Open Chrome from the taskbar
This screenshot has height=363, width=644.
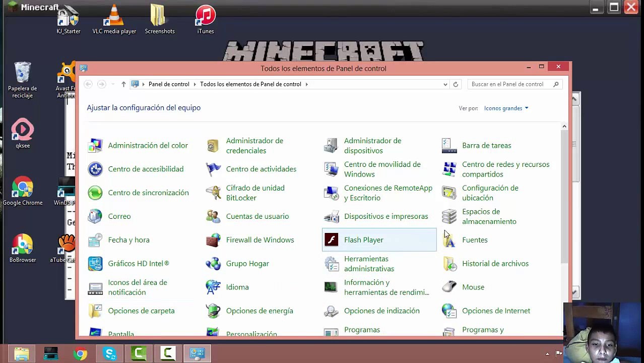pyautogui.click(x=80, y=353)
